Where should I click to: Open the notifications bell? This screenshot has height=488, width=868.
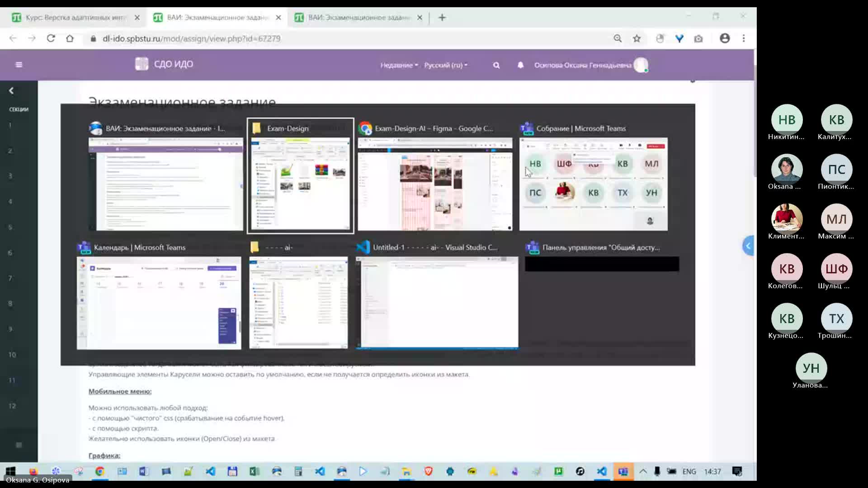[520, 65]
